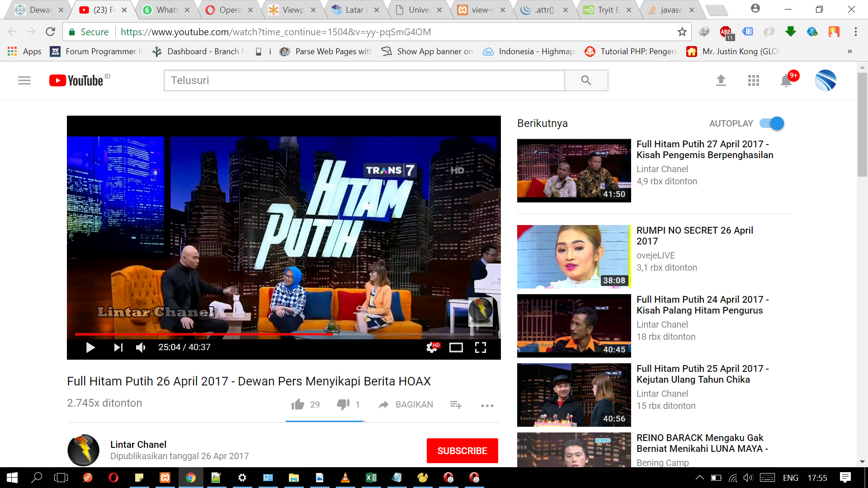
Task: Open the hamburger guide menu
Action: click(24, 80)
